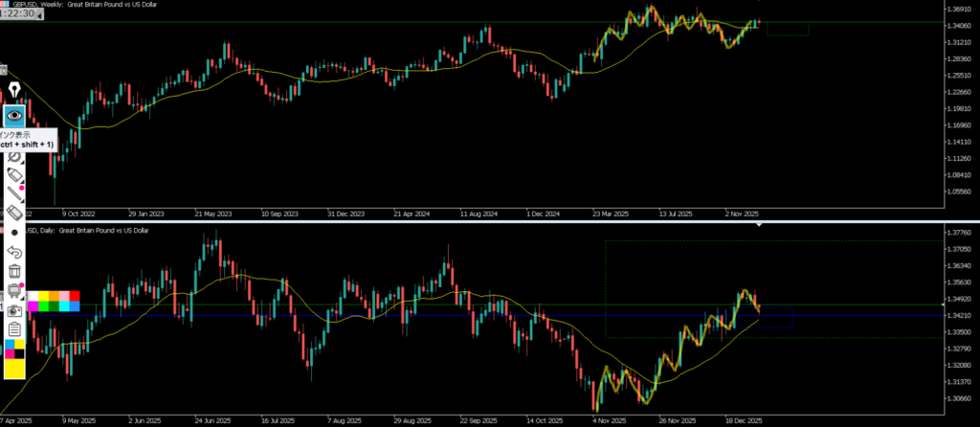Click the chart shift marker on daily chart
980x427 pixels.
[x=760, y=226]
